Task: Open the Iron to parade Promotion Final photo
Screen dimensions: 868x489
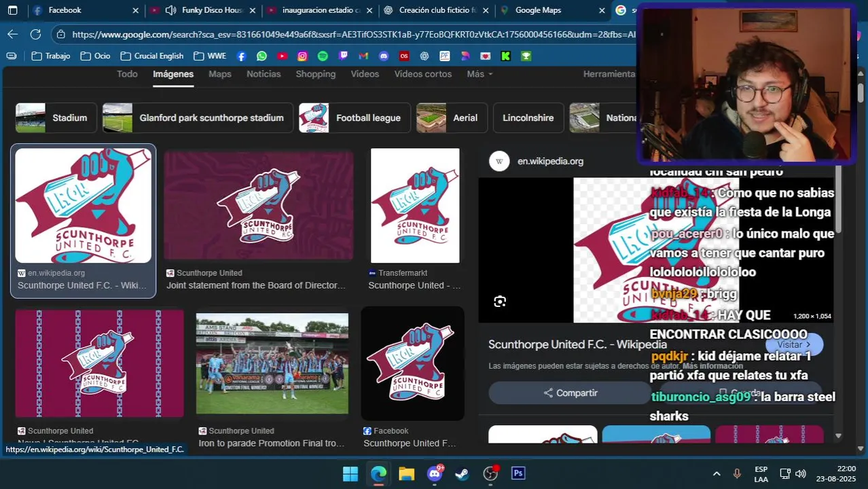Action: (x=272, y=363)
